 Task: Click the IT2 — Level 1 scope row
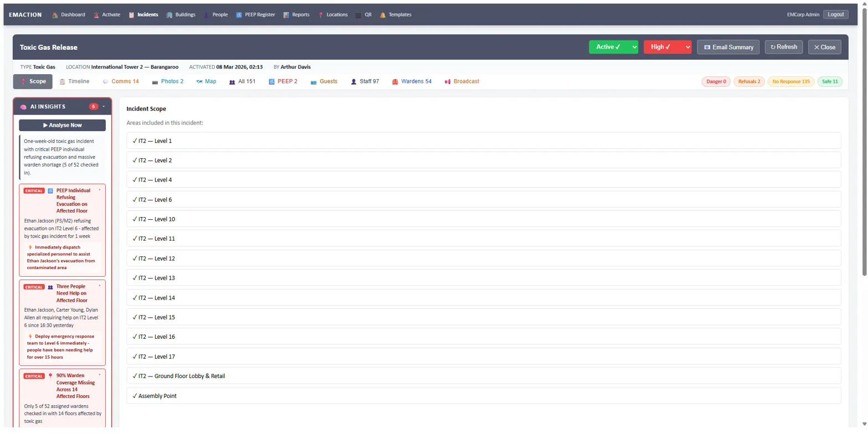pyautogui.click(x=483, y=141)
